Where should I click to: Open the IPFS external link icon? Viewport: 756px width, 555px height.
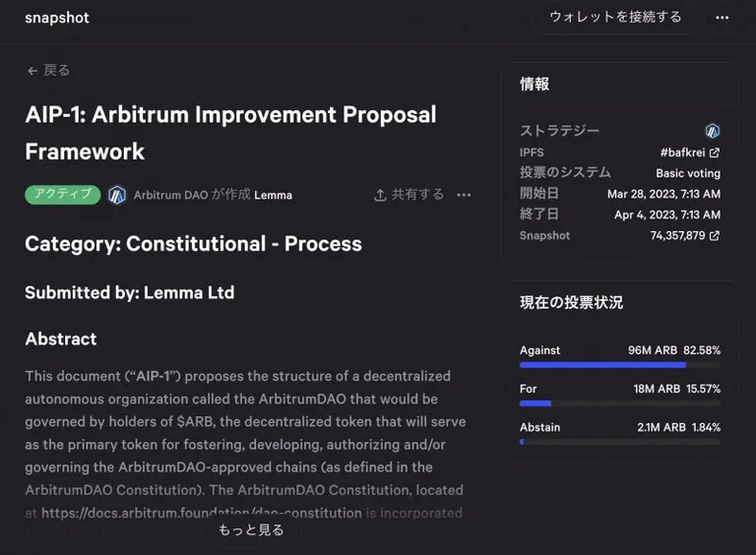[715, 153]
